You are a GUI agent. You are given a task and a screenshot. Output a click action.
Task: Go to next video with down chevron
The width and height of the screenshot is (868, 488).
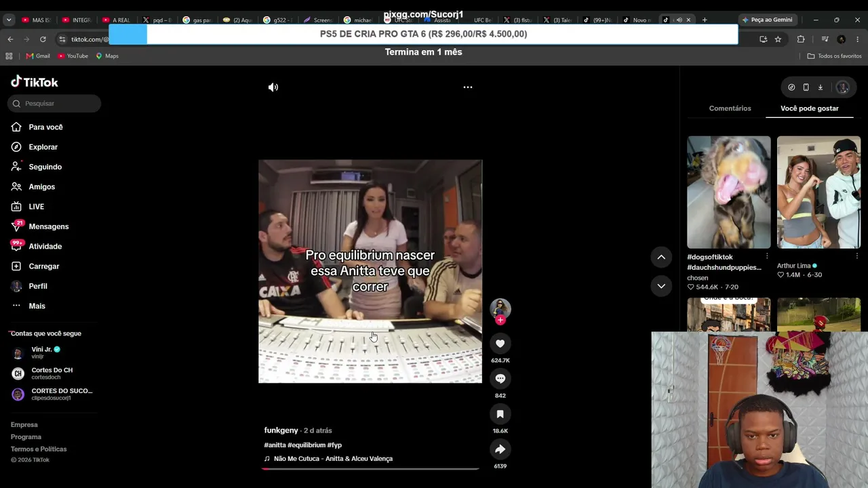tap(661, 286)
